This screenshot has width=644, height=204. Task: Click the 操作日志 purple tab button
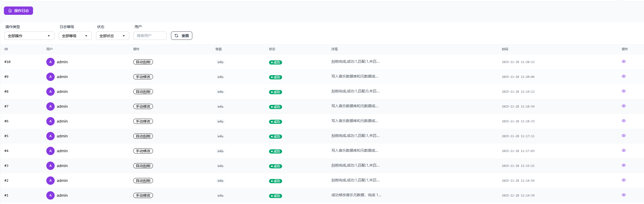tap(18, 11)
